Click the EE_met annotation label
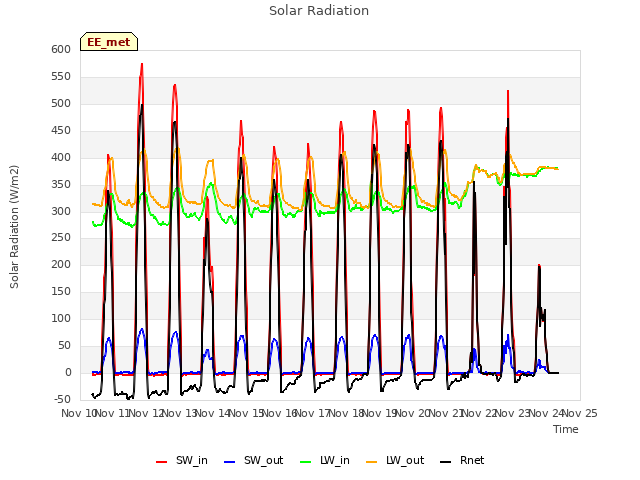The image size is (640, 480). (109, 42)
